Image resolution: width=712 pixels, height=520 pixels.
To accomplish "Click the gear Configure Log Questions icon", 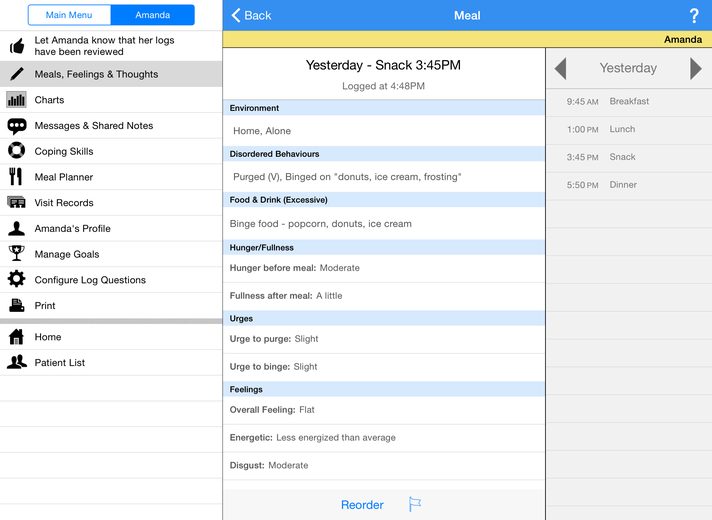I will (x=17, y=279).
